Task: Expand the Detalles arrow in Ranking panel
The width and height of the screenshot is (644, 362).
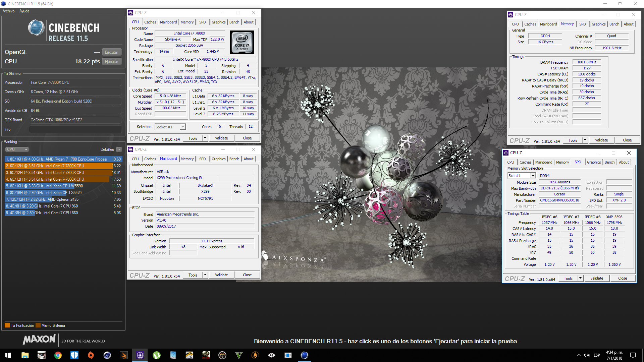Action: tap(119, 149)
